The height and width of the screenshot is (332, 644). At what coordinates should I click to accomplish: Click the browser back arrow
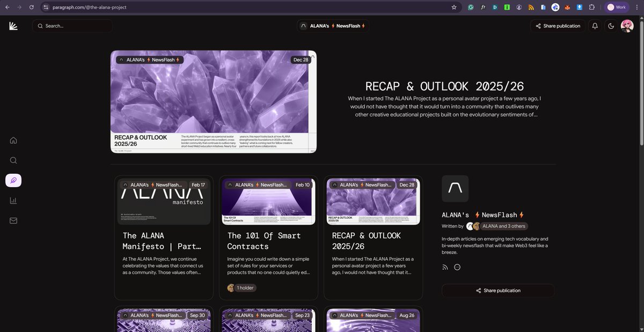pyautogui.click(x=8, y=7)
